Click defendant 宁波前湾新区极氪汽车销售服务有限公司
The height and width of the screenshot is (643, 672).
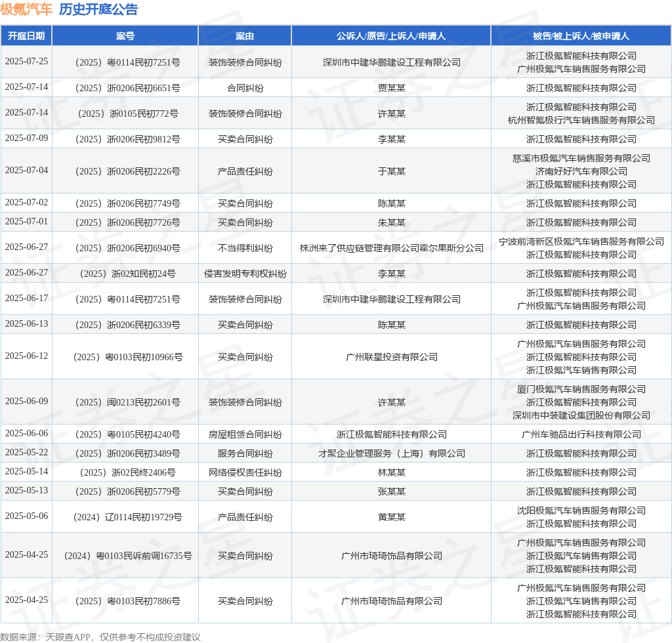pos(581,241)
